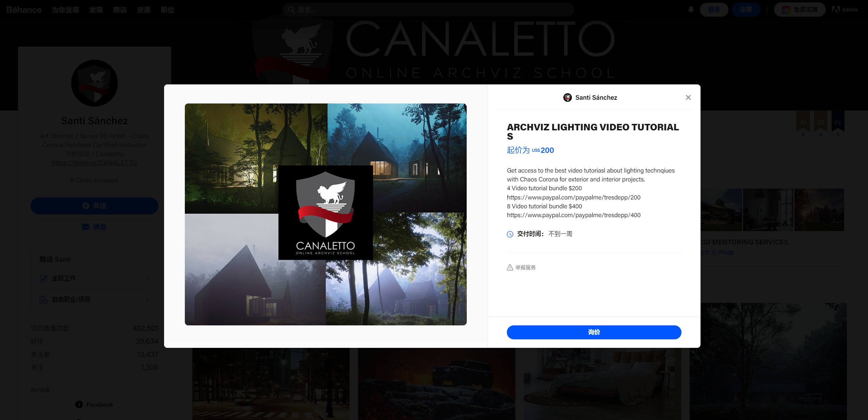This screenshot has width=868, height=420.
Task: Open the 为您呈现 menu item
Action: pos(65,10)
